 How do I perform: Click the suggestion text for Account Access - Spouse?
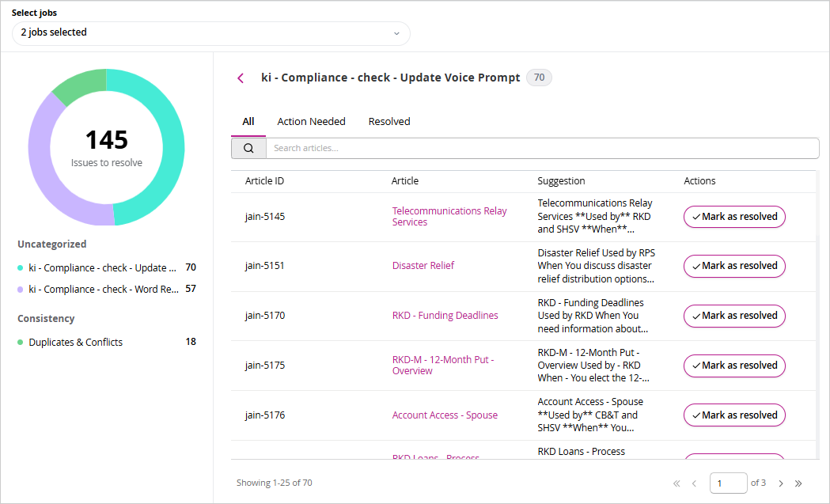[x=591, y=415]
